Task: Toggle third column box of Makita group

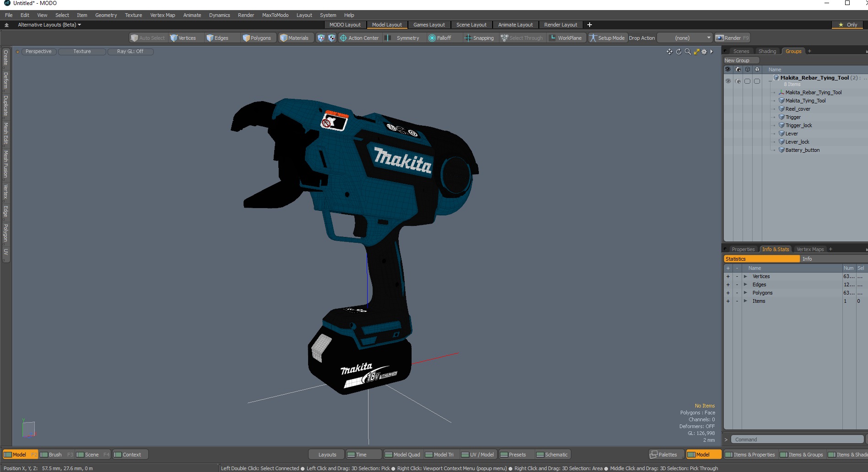Action: pos(748,81)
